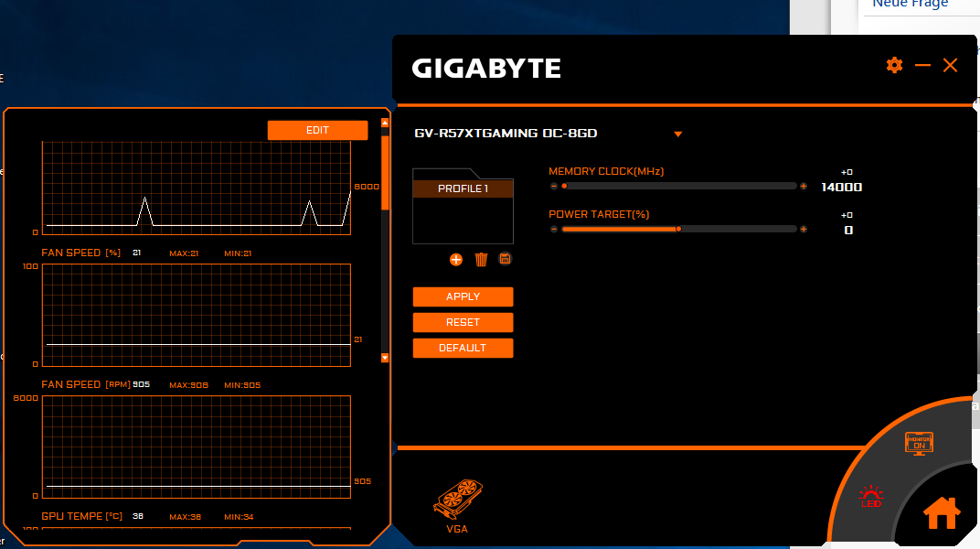Screen dimensions: 980x549
Task: Click memory clock value 14000
Action: point(842,187)
